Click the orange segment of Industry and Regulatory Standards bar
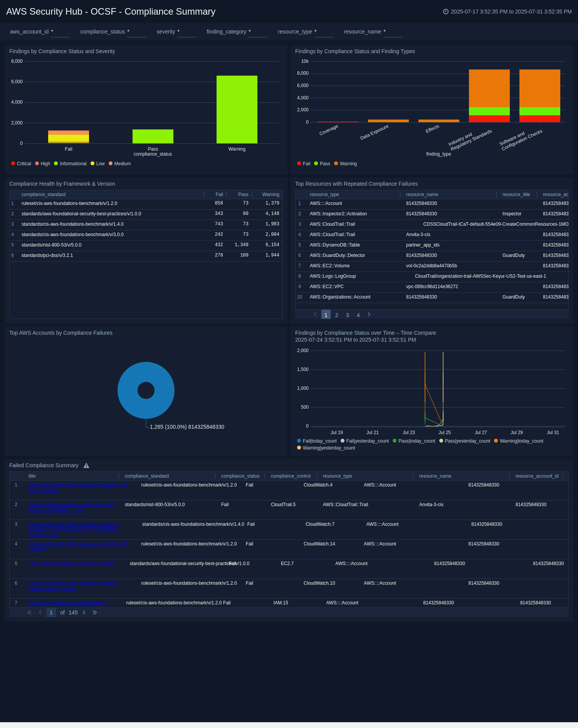This screenshot has height=728, width=578. (x=489, y=88)
